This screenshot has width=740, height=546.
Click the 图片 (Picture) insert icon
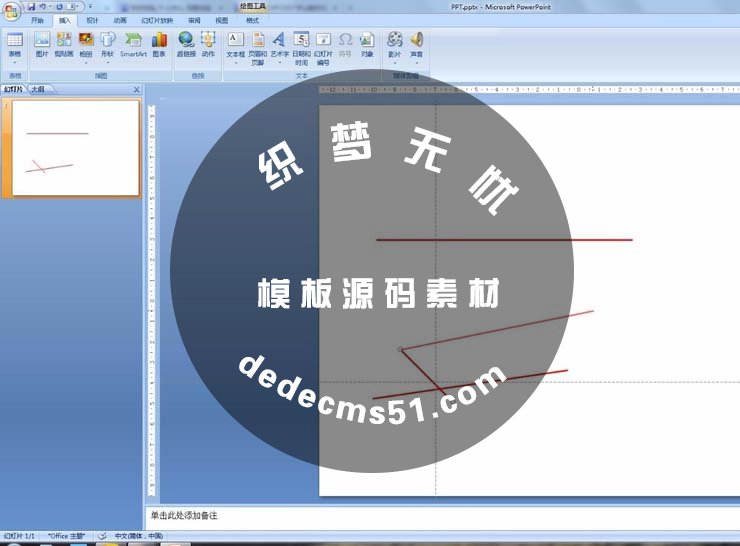[x=42, y=44]
